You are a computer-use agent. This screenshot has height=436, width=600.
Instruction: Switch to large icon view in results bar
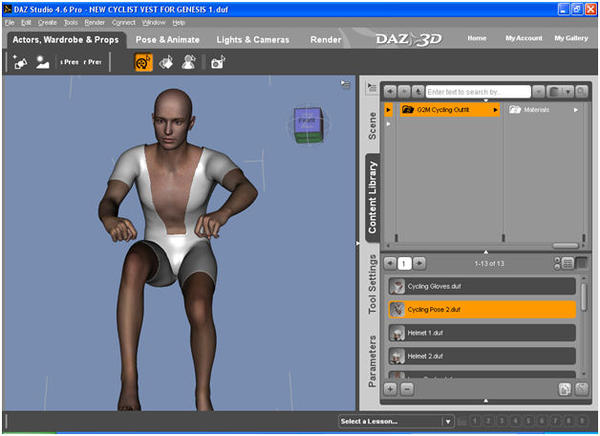[x=582, y=263]
